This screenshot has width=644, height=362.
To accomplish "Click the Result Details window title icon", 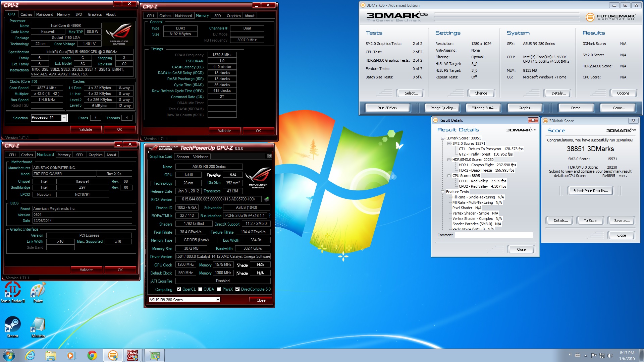I will click(x=435, y=120).
